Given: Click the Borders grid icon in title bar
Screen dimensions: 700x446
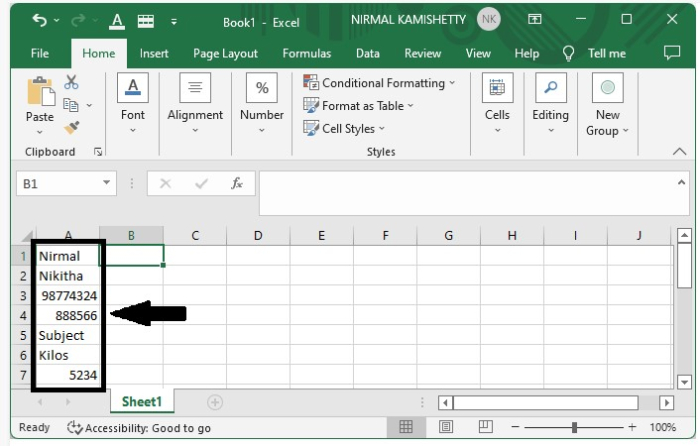Looking at the screenshot, I should [x=146, y=21].
